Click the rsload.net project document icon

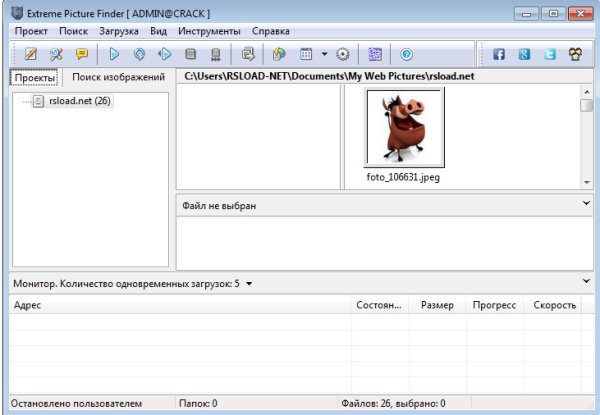coord(38,101)
